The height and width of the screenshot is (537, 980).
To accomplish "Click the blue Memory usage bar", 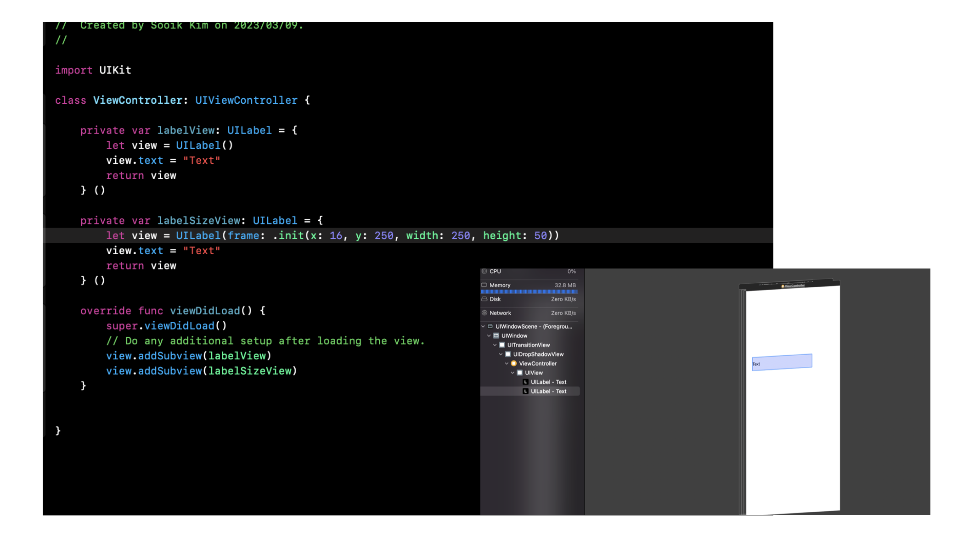I will point(529,291).
